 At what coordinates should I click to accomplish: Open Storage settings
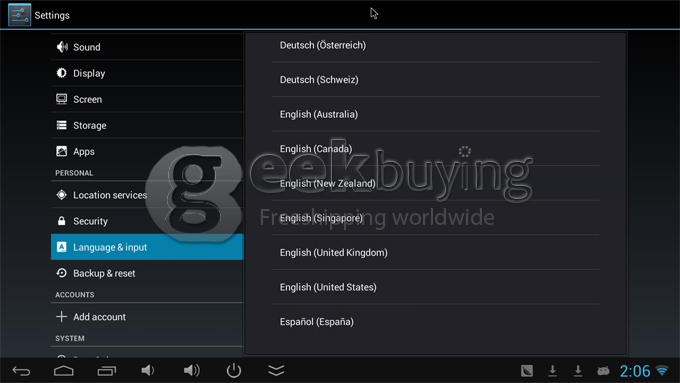pyautogui.click(x=147, y=125)
